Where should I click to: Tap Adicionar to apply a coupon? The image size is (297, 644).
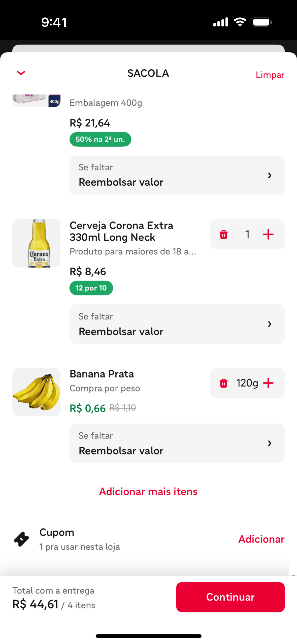coord(261,539)
